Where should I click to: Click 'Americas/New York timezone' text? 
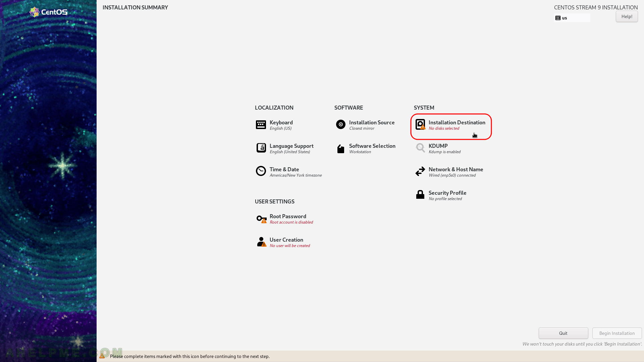point(296,175)
